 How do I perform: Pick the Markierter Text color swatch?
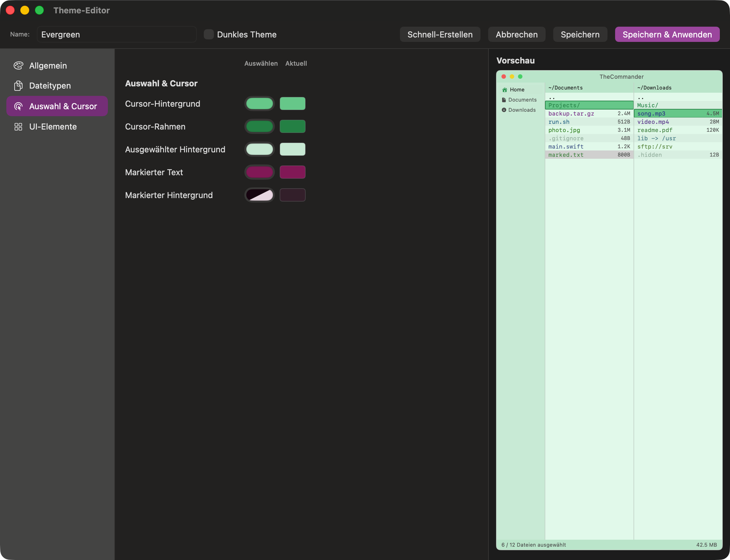[260, 172]
